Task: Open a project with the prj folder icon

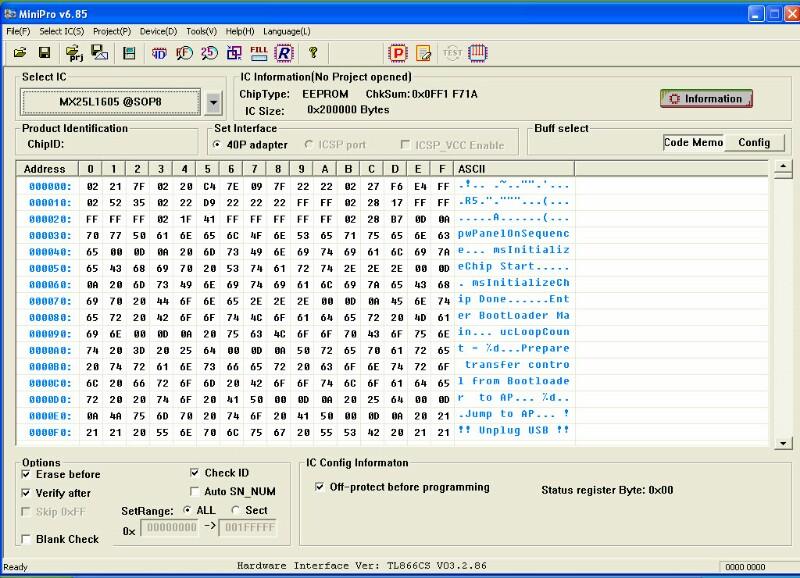Action: coord(74,53)
